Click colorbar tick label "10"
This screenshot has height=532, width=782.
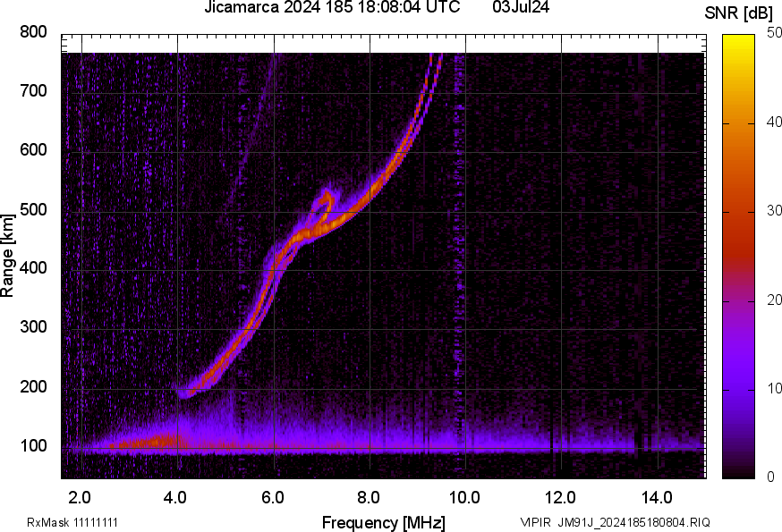pos(774,388)
